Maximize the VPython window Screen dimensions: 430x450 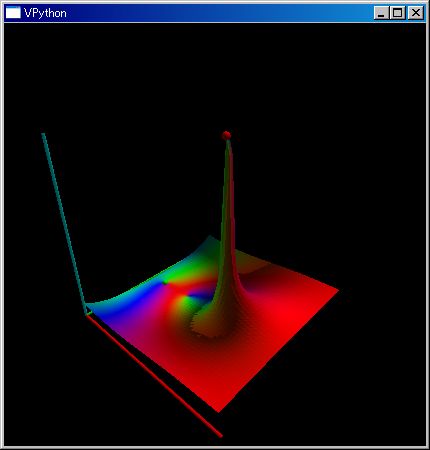[398, 13]
